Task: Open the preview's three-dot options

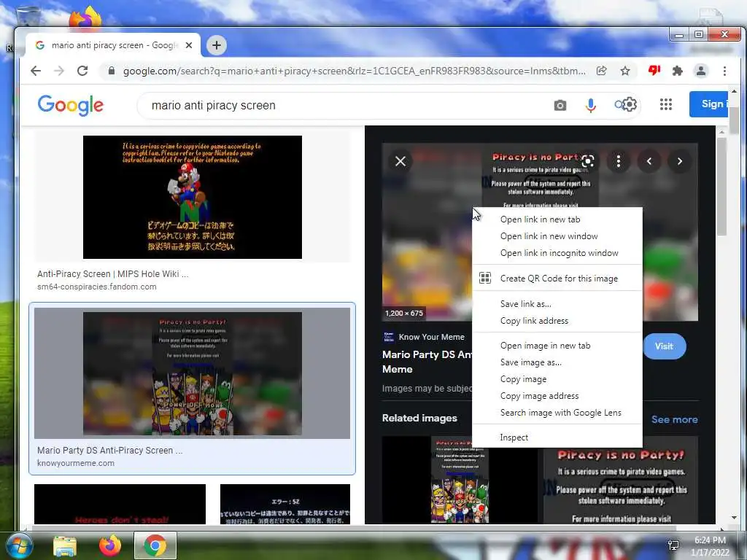Action: point(619,161)
